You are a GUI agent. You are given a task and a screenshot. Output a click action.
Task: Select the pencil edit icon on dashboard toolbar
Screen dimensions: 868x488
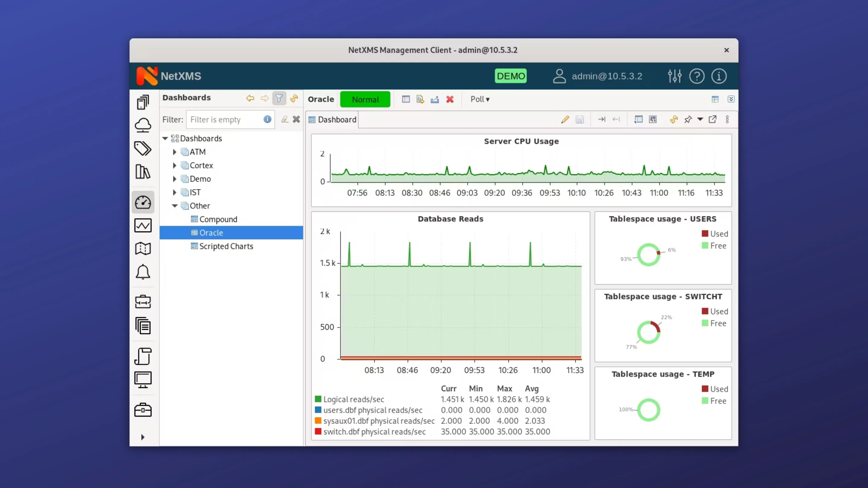tap(565, 119)
